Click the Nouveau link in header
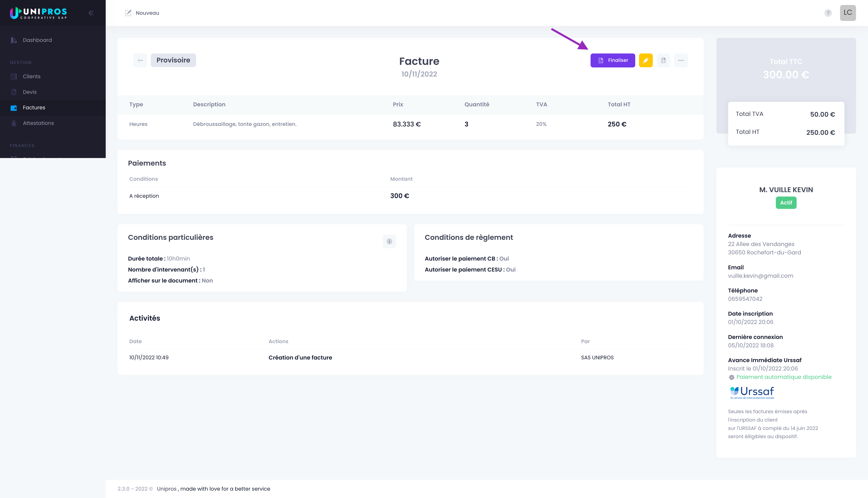868x498 pixels. pyautogui.click(x=147, y=13)
